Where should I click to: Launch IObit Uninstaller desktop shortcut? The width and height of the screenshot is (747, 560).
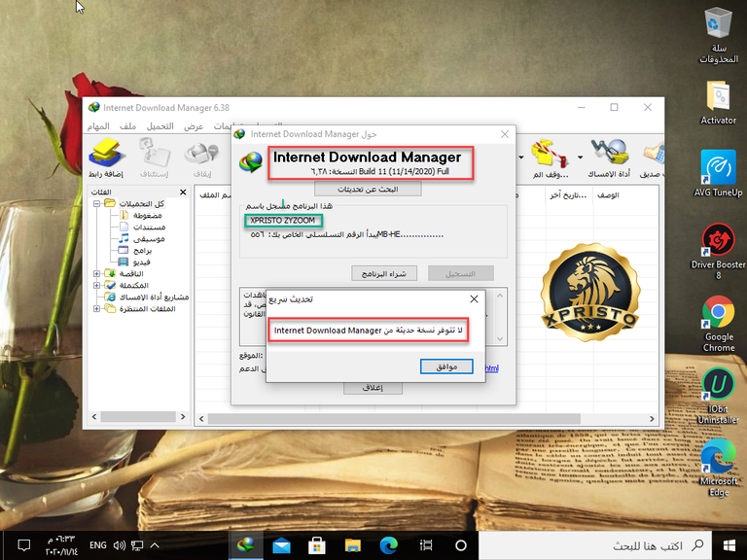[x=718, y=397]
